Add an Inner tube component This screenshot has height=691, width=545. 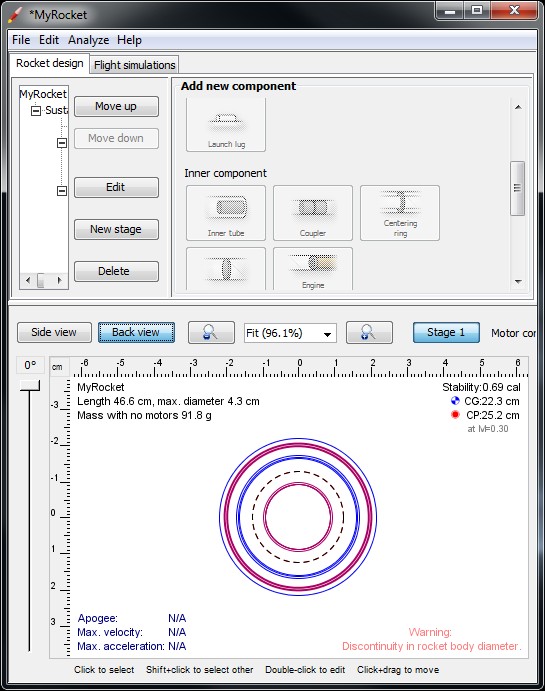point(226,213)
